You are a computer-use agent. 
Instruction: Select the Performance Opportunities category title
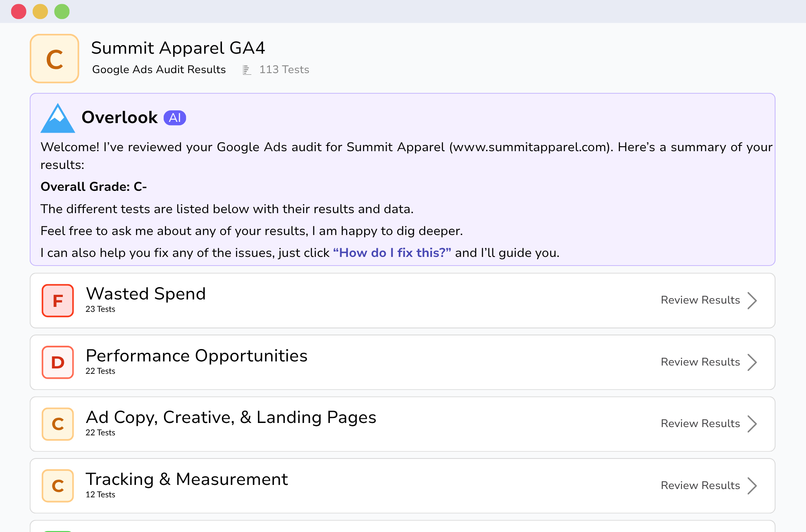pyautogui.click(x=196, y=356)
